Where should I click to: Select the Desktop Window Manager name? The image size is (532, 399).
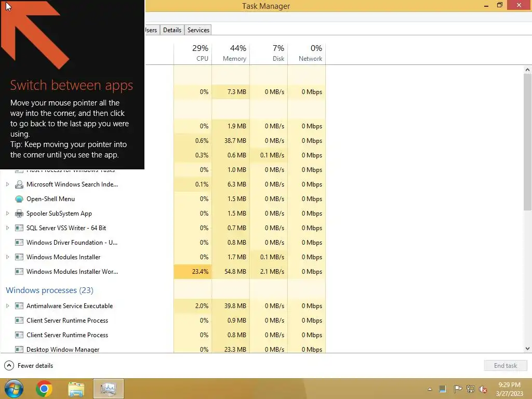(x=63, y=350)
